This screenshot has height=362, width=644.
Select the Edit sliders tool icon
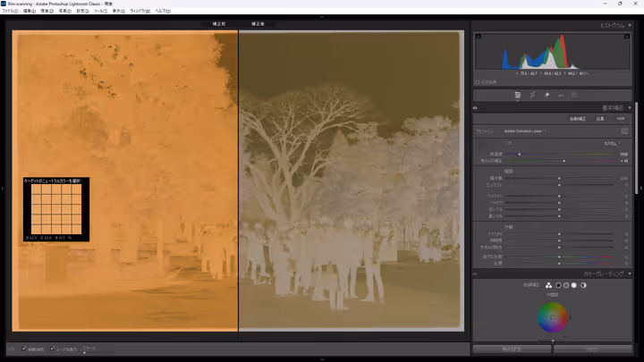point(518,94)
